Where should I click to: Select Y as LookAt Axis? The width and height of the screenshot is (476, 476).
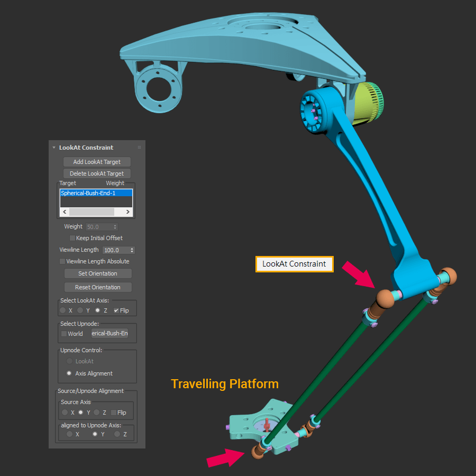80,310
